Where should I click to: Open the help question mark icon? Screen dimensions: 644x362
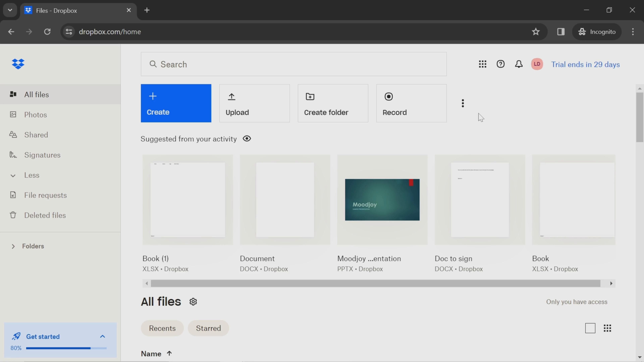pos(500,64)
